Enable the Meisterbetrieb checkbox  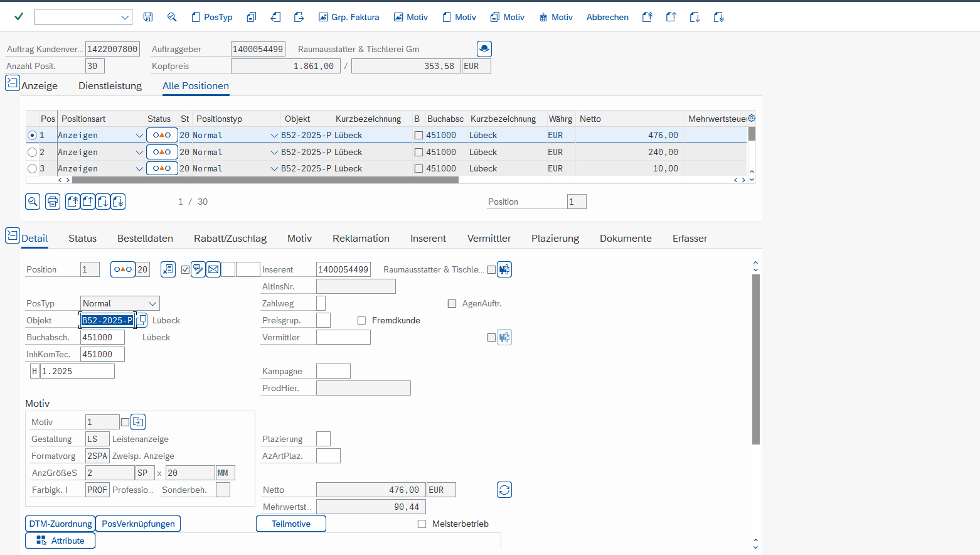[x=422, y=524]
